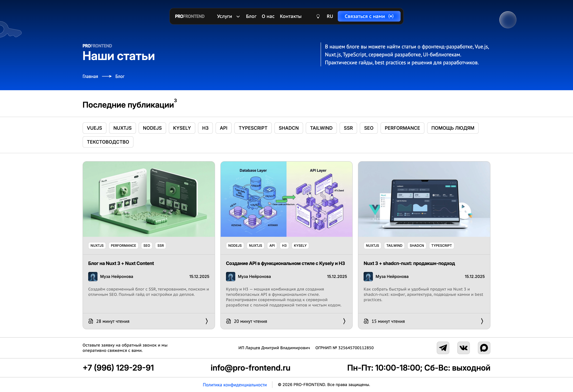Click the clock icon beside 28 минут чтения
Viewport: 573px width, 392px height.
(91, 321)
